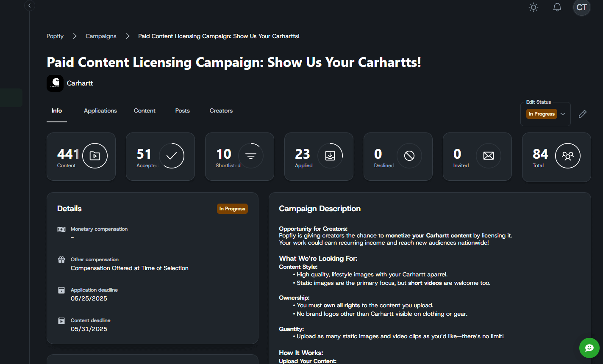Click the campaign main title heading
The width and height of the screenshot is (603, 364).
(x=234, y=62)
